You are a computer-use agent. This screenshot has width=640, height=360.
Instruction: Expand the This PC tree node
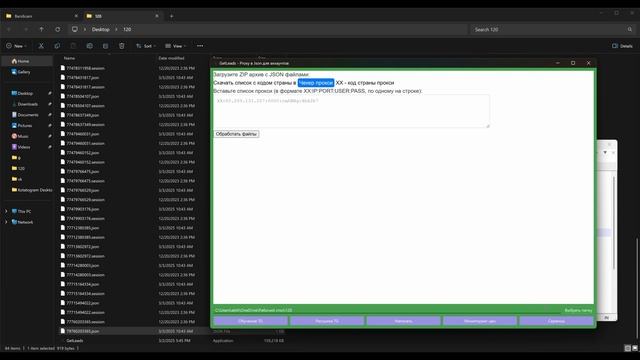pos(6,211)
